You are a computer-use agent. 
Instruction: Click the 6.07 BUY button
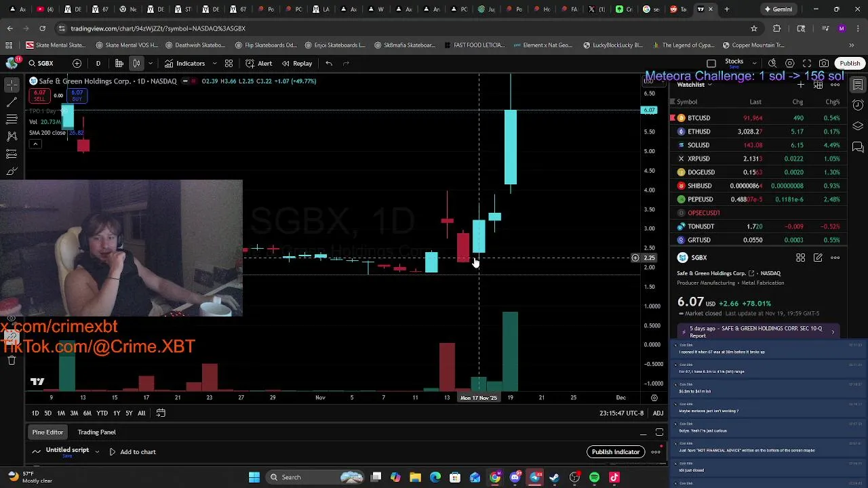[x=77, y=96]
